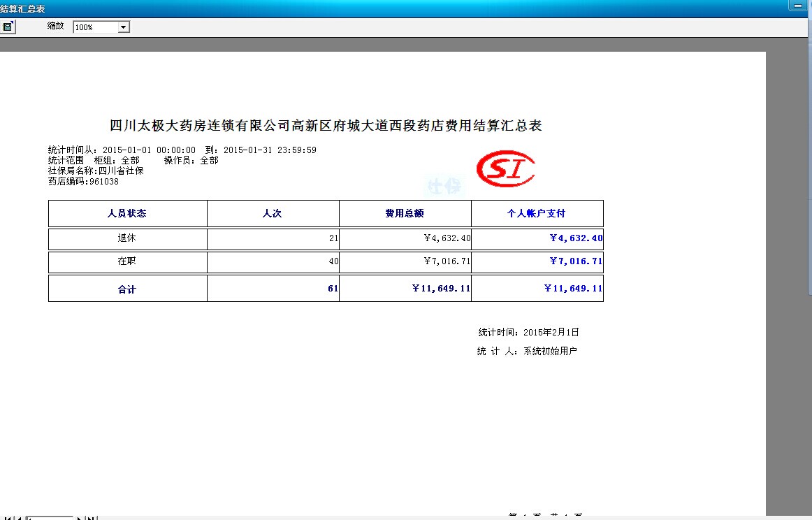Click the 操作员：全部 text
Screen dimensions: 812x520
tap(191, 161)
